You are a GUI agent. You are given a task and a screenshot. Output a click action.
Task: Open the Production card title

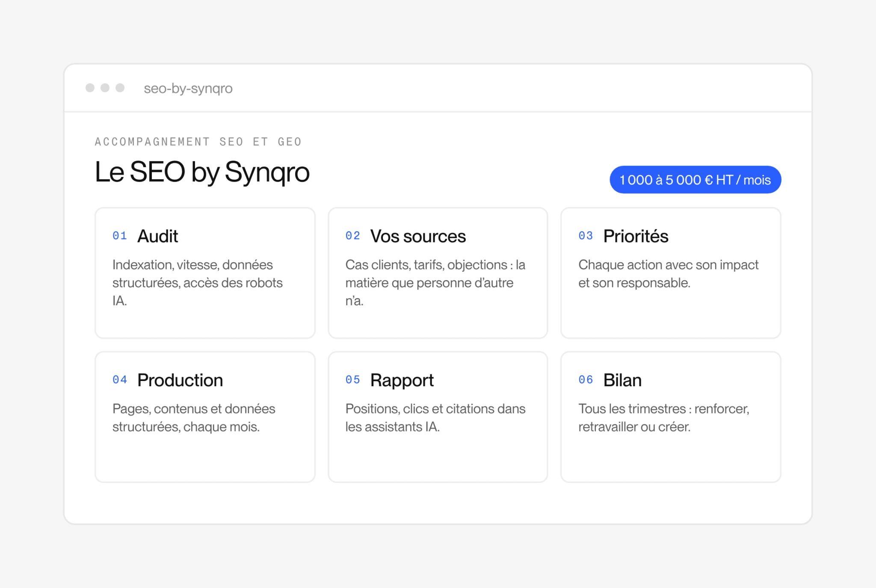click(x=180, y=380)
